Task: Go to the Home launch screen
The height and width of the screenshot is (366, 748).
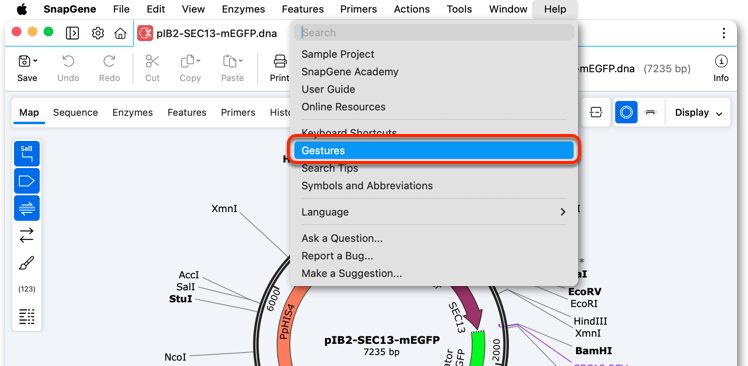Action: [x=120, y=33]
